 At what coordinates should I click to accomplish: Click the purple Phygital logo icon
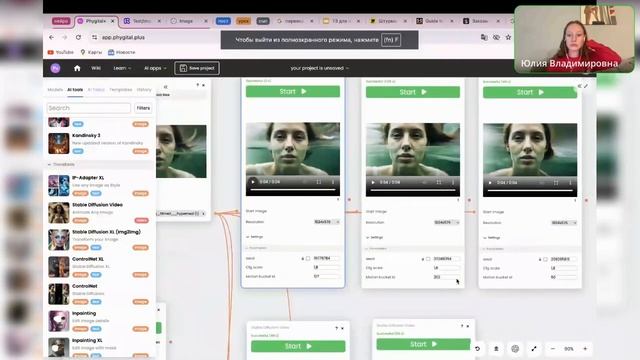56,68
